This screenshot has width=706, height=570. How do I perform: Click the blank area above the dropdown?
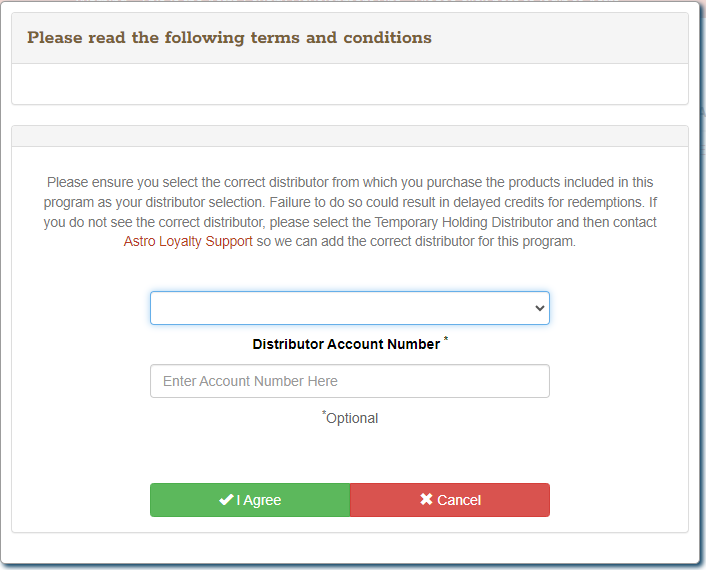coord(349,270)
